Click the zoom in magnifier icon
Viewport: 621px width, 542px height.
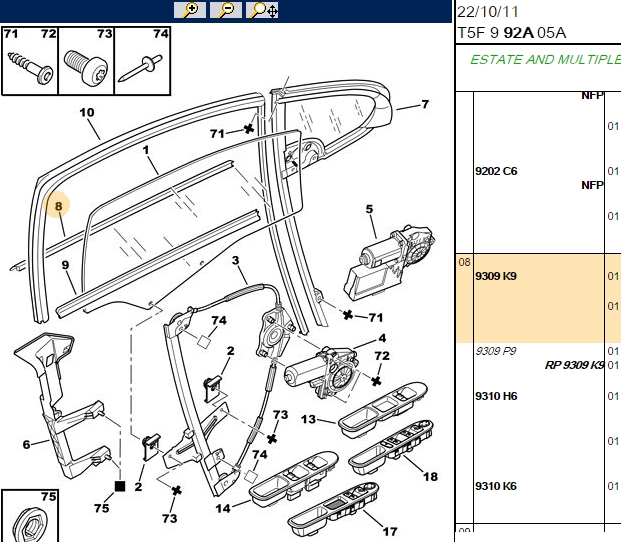click(x=190, y=10)
